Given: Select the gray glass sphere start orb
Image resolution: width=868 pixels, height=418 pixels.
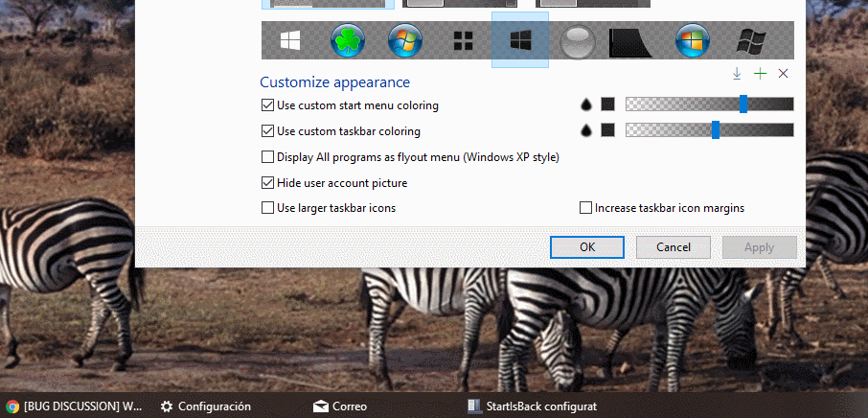Looking at the screenshot, I should (578, 41).
